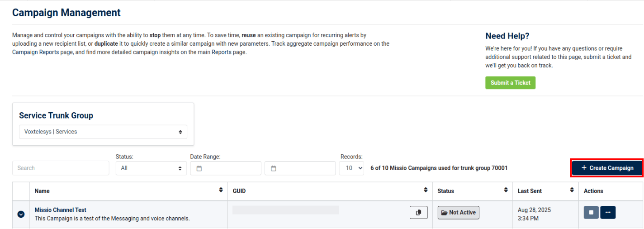Click the Not Active status badge
This screenshot has width=644, height=229.
coord(458,213)
